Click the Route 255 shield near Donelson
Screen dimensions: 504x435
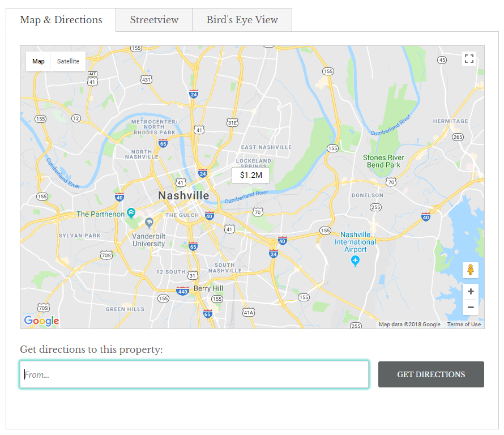coord(376,207)
